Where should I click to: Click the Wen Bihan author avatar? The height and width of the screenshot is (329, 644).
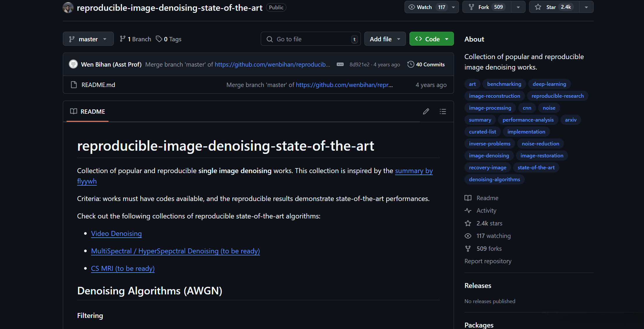point(73,64)
